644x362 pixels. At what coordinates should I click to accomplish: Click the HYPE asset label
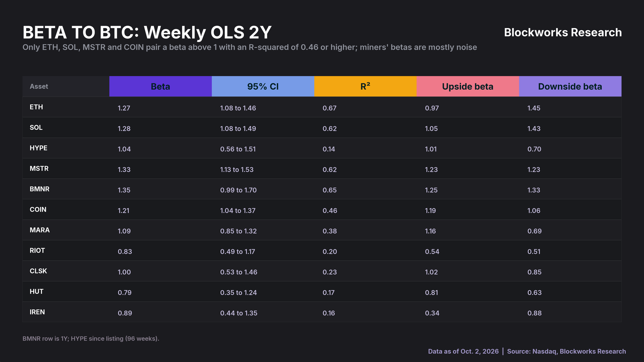click(39, 148)
